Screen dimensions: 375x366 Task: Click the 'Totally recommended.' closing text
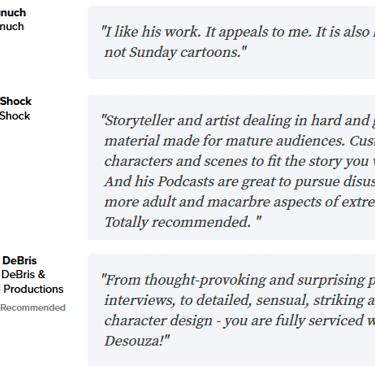click(x=183, y=222)
